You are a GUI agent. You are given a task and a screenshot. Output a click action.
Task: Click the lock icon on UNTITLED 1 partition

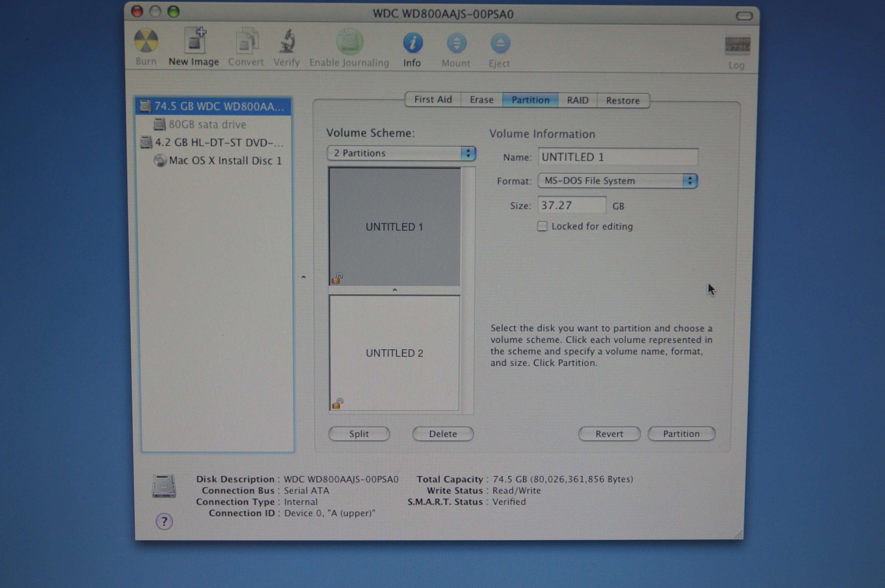(337, 279)
